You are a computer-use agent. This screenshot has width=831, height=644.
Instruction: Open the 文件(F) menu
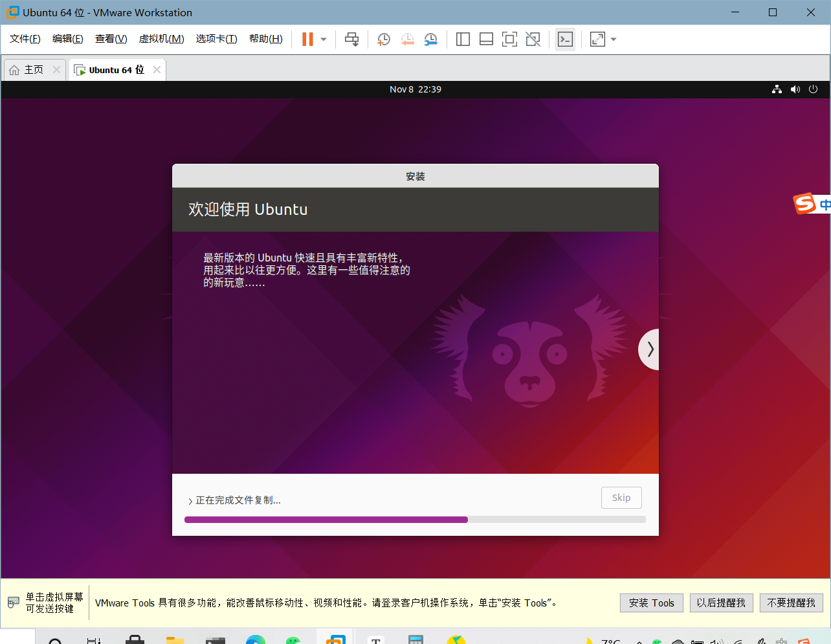25,39
